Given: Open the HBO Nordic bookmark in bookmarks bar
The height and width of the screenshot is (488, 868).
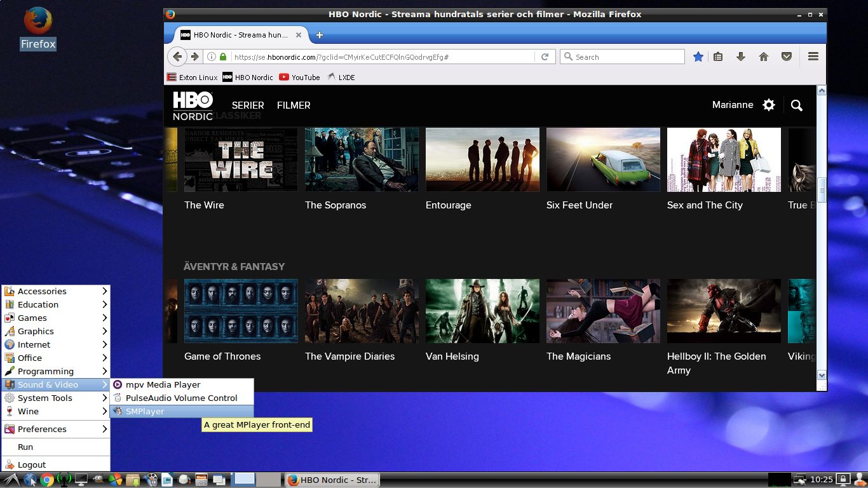Looking at the screenshot, I should point(247,77).
